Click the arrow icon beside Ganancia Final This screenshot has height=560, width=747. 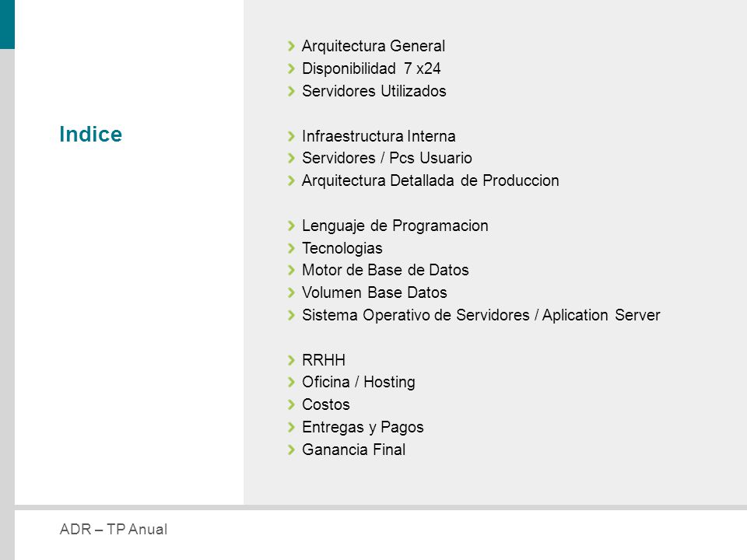[291, 450]
